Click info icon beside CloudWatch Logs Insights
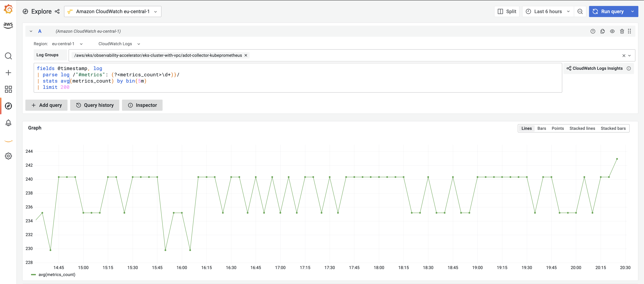644x284 pixels. (x=629, y=68)
